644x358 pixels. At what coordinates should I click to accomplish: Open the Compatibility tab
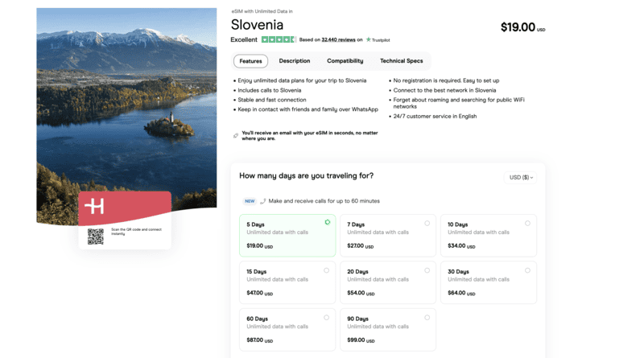pyautogui.click(x=345, y=61)
